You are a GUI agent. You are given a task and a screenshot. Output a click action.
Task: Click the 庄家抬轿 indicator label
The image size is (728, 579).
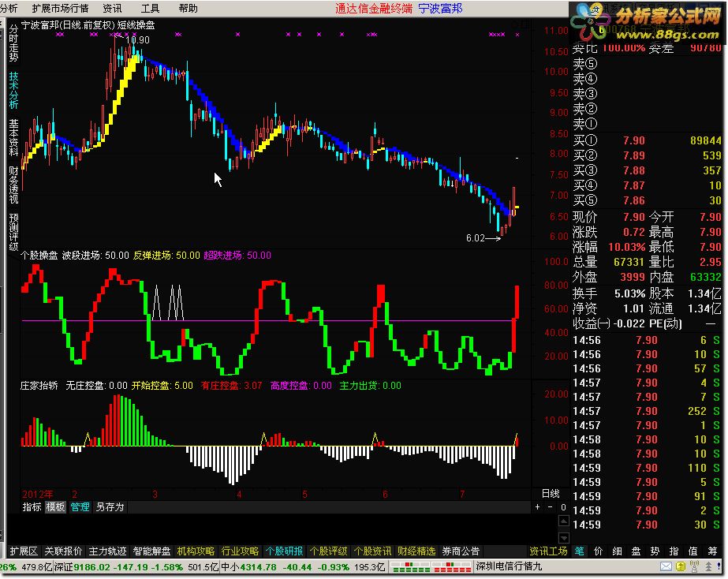39,386
